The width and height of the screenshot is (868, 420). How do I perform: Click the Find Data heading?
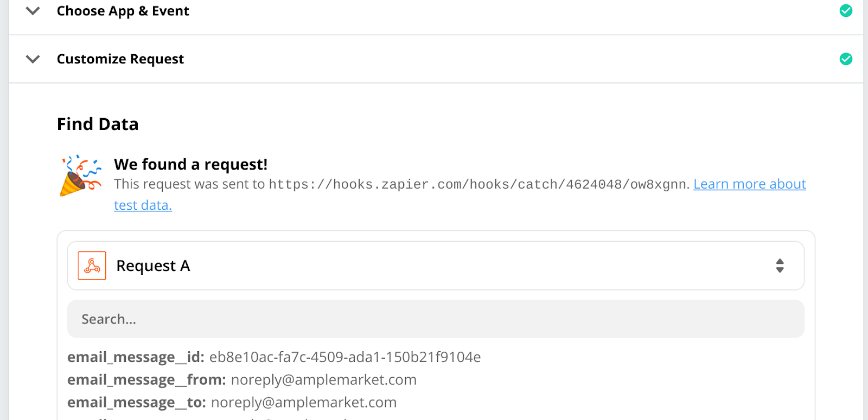point(98,124)
